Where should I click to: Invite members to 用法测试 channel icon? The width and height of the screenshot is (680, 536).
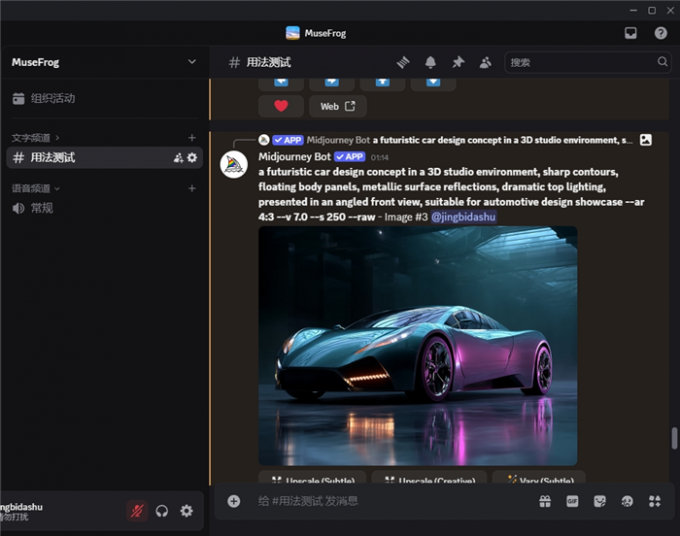pos(178,158)
